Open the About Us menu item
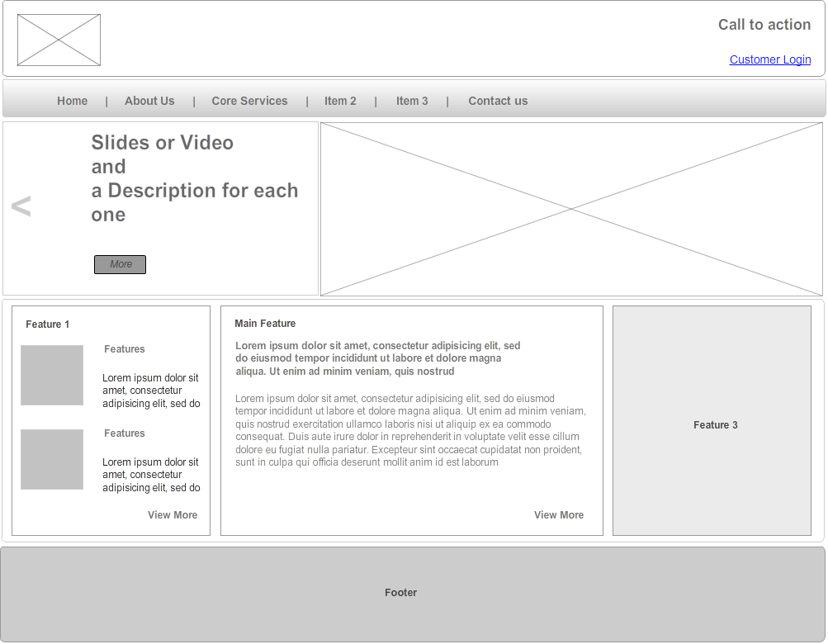The height and width of the screenshot is (644, 828). 149,101
